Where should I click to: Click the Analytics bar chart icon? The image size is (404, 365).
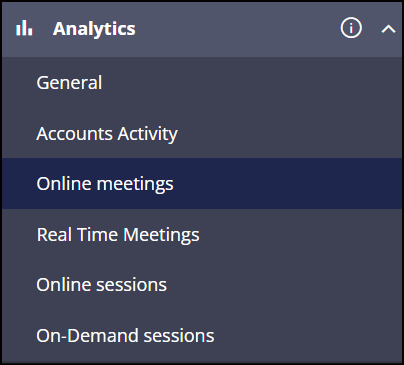click(x=24, y=28)
